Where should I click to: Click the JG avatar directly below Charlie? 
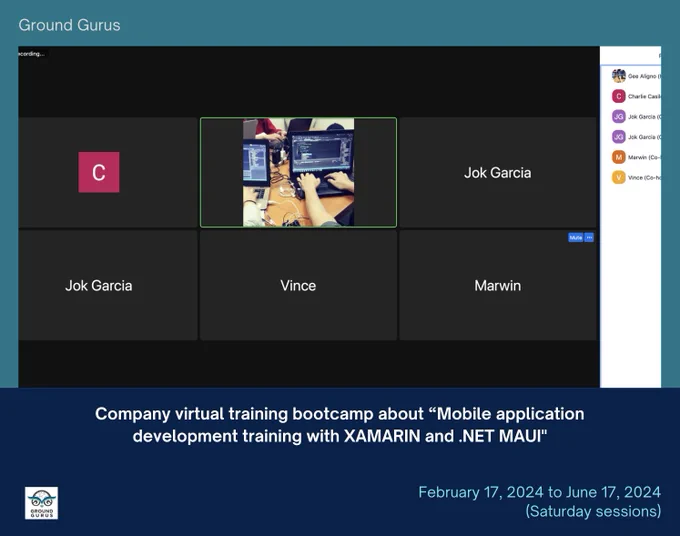point(619,117)
